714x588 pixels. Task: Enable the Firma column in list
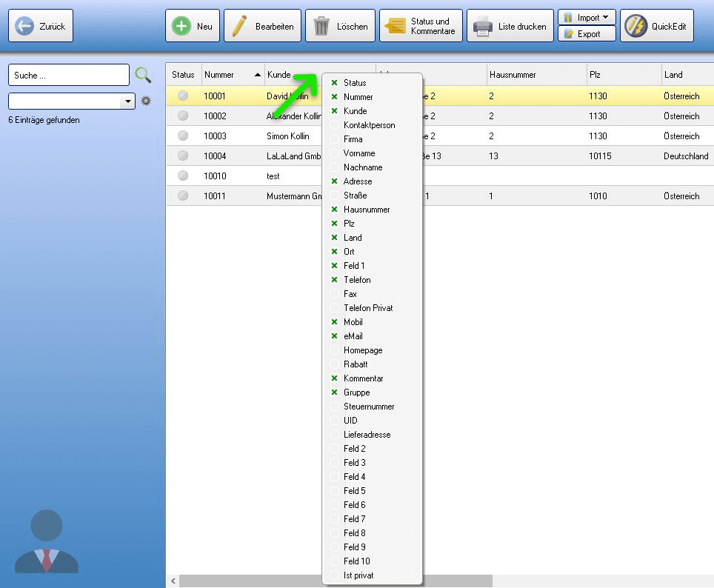353,139
